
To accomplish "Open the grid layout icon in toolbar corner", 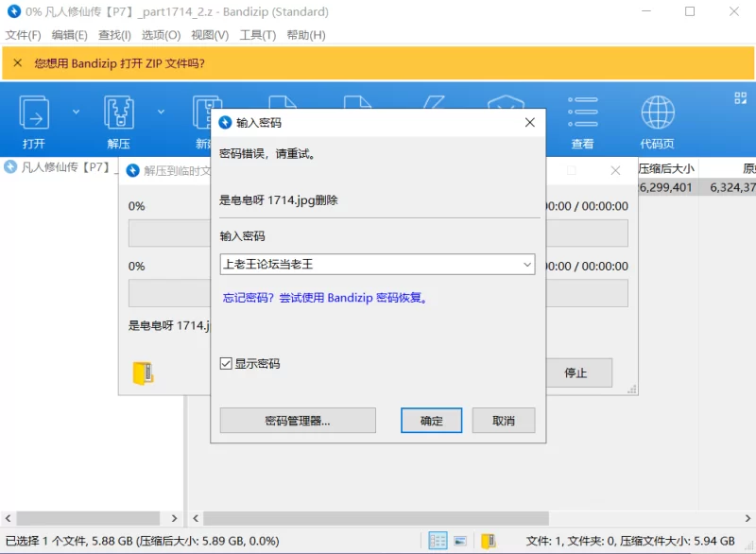I will [x=740, y=97].
